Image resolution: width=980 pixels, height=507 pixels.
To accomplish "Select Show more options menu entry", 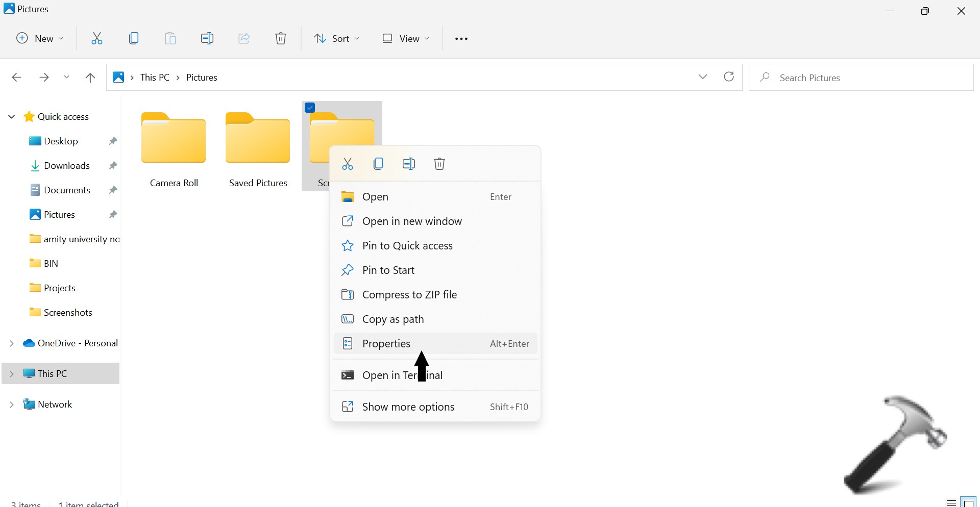I will [408, 407].
